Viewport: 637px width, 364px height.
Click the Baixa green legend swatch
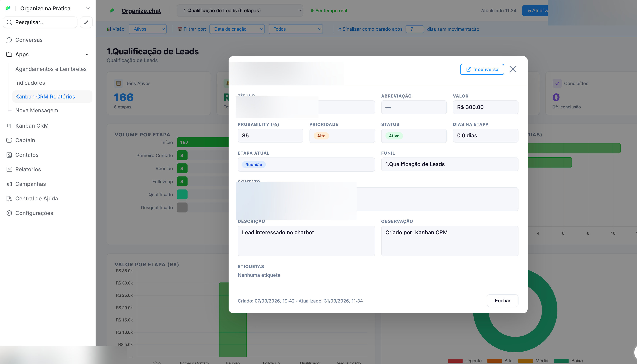[x=561, y=361]
